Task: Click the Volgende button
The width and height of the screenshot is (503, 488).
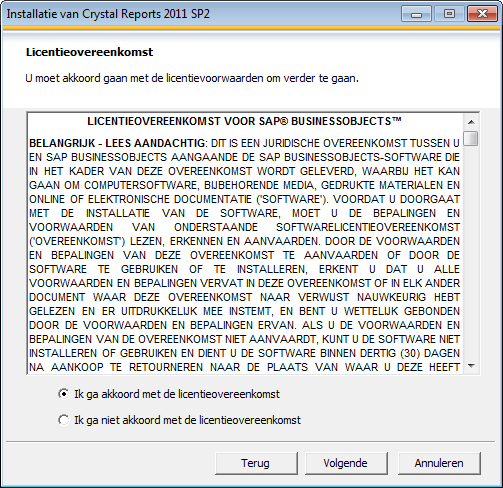Action: coord(346,463)
